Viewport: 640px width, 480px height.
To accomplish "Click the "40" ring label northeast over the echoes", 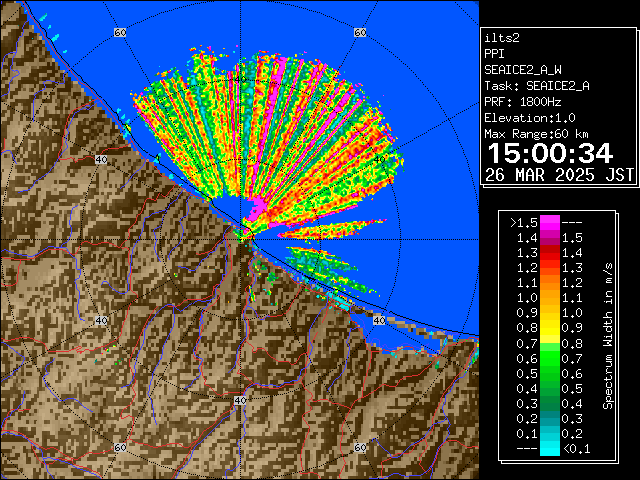I will 379,160.
